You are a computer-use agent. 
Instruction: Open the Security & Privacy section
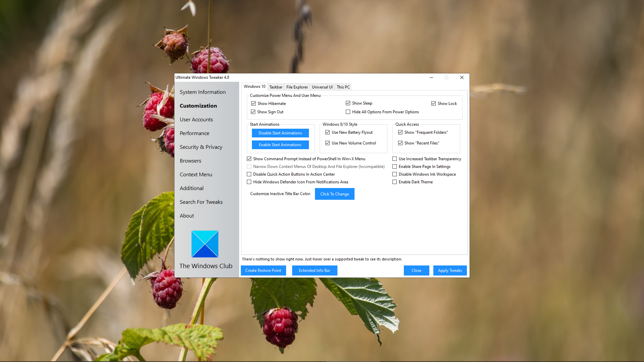pyautogui.click(x=201, y=147)
